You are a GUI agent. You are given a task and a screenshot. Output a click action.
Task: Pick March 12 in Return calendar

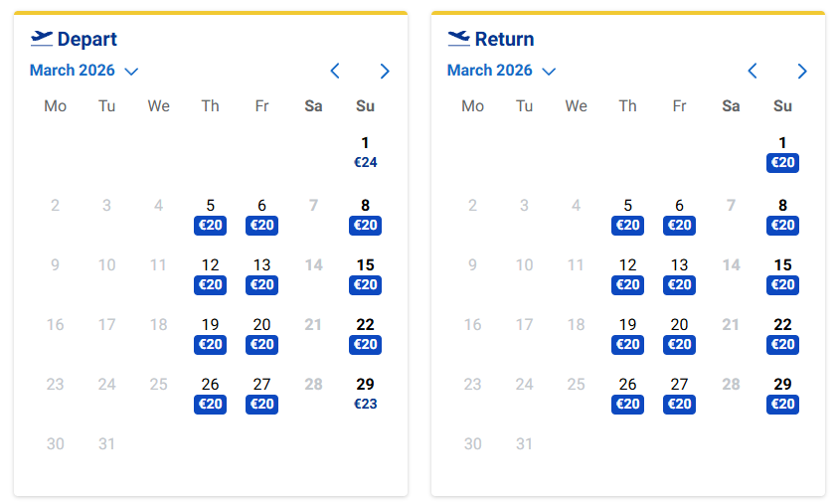pyautogui.click(x=627, y=274)
